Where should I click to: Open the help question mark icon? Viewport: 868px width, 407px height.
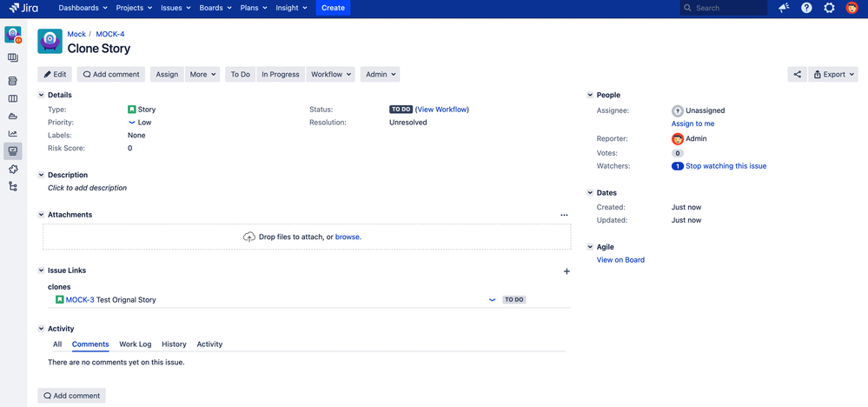pyautogui.click(x=806, y=8)
